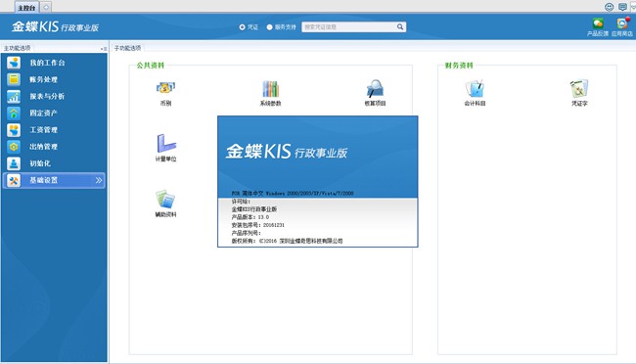Click the search magnifier icon
This screenshot has height=364, width=636.
400,26
